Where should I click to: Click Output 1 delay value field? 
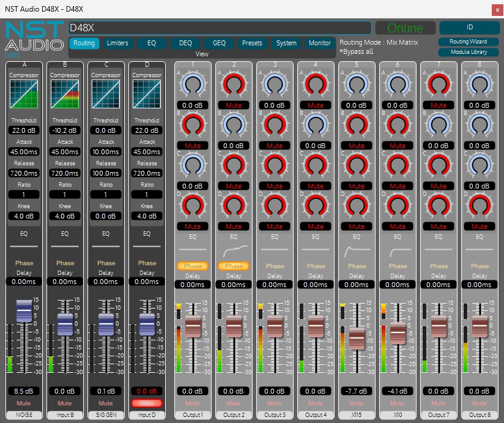click(193, 285)
